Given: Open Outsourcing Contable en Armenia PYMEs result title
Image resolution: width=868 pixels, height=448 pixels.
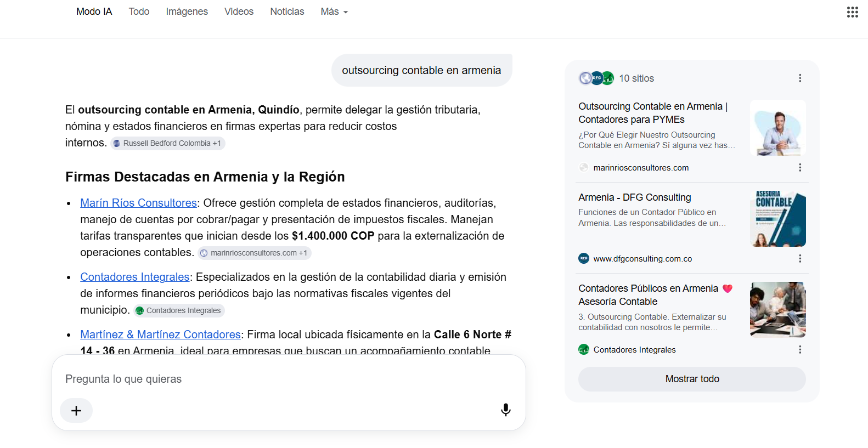Looking at the screenshot, I should [x=653, y=113].
